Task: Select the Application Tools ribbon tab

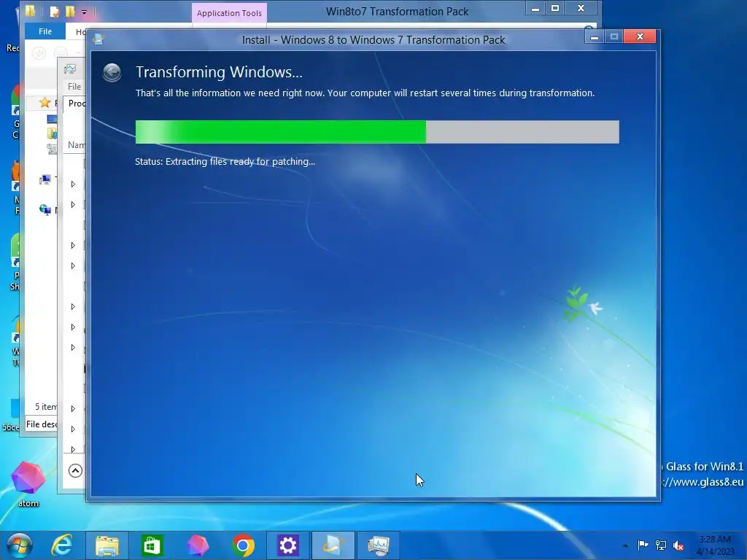Action: (229, 13)
